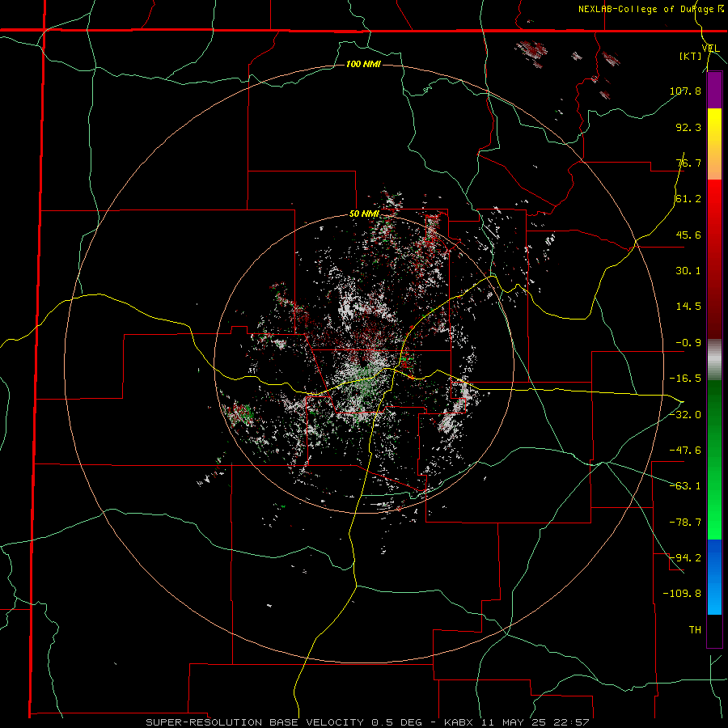728x728 pixels.
Task: Click the purple segment of velocity color bar
Action: (x=714, y=91)
